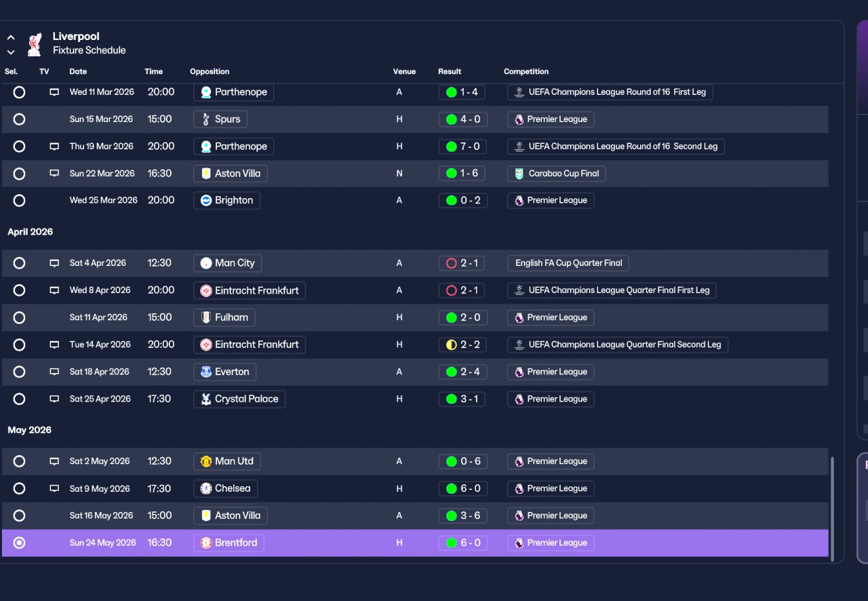
Task: Select radio button for Brighton 25 Mar fixture
Action: point(19,201)
